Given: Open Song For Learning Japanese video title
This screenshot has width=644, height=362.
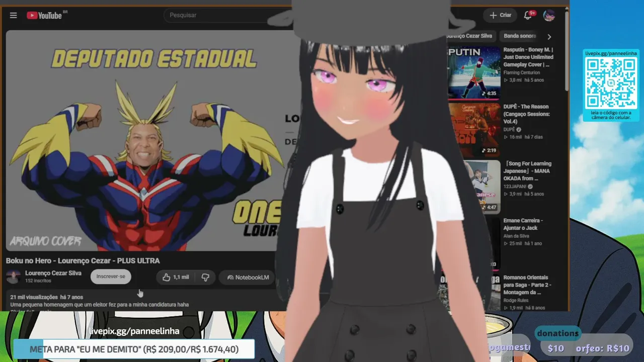Looking at the screenshot, I should 527,171.
